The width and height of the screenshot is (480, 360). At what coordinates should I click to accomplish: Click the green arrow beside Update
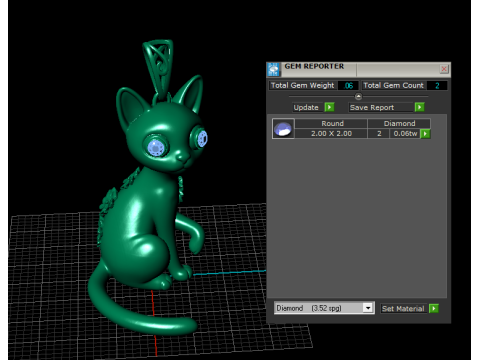pos(329,107)
